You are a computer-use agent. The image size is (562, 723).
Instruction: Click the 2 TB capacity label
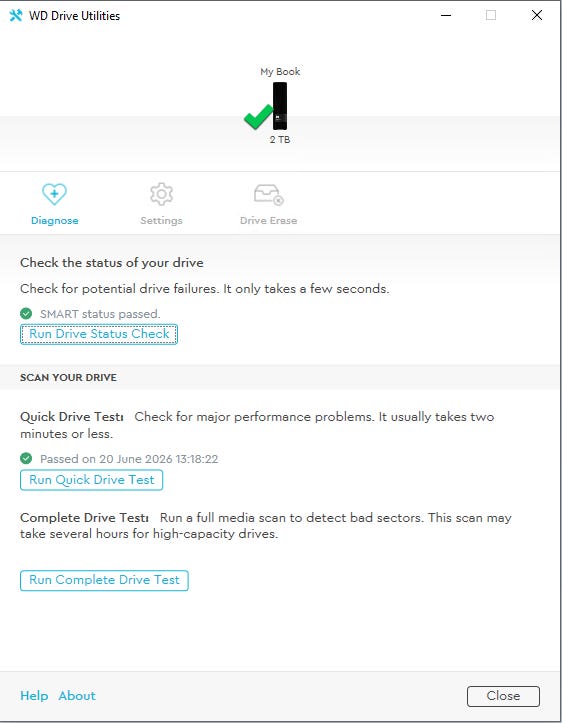(x=280, y=140)
